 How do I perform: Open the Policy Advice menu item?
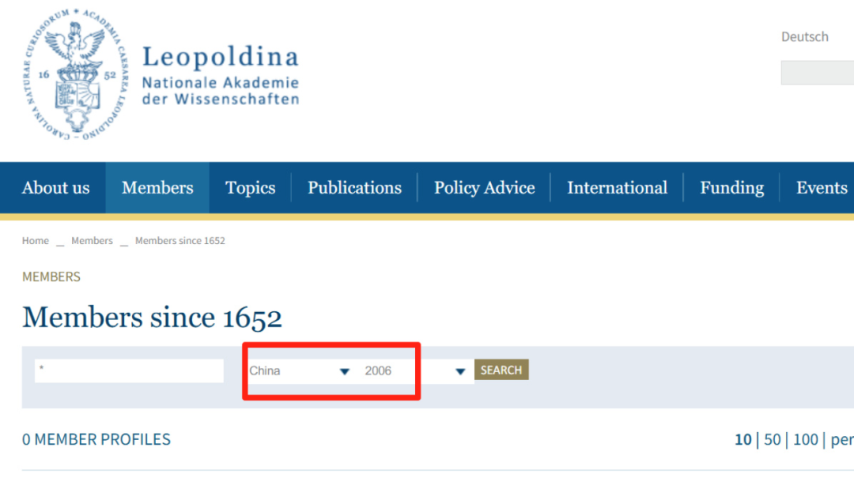(x=484, y=188)
